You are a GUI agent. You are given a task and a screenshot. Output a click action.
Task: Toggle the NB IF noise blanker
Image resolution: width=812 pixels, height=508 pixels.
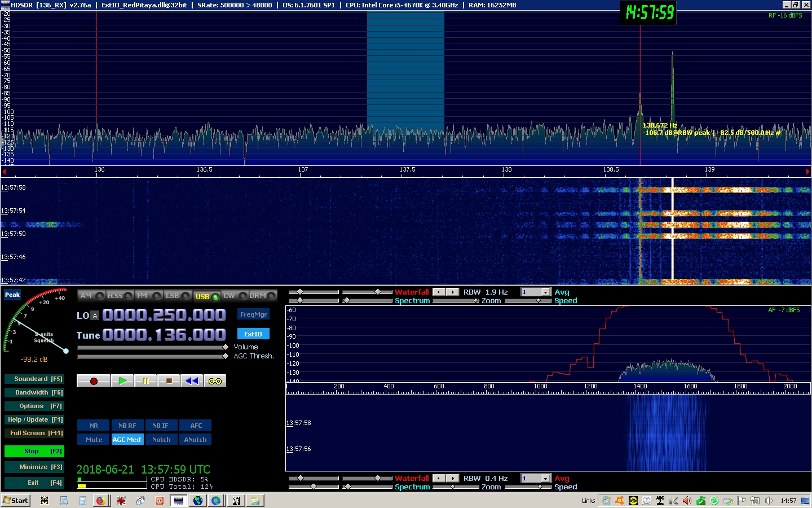tap(161, 426)
